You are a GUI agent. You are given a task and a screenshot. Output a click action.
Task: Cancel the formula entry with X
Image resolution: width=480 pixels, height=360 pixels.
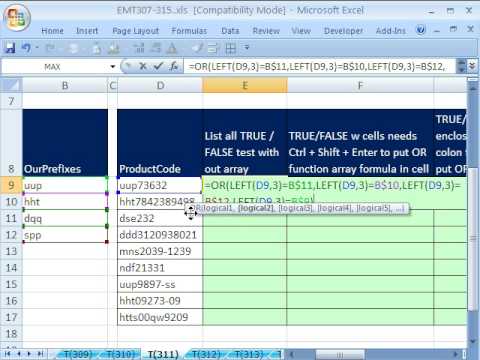[x=143, y=66]
